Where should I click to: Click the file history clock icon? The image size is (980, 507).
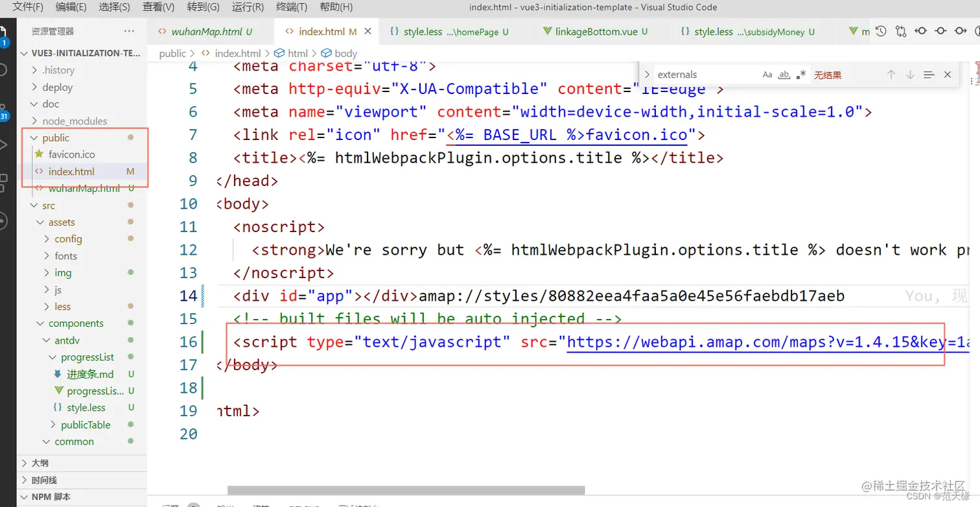[881, 31]
